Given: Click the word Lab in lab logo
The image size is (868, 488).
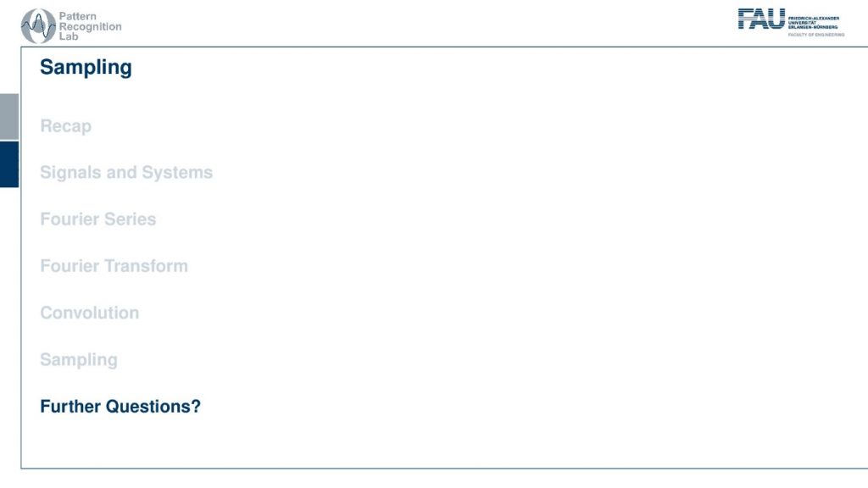Looking at the screenshot, I should click(69, 36).
